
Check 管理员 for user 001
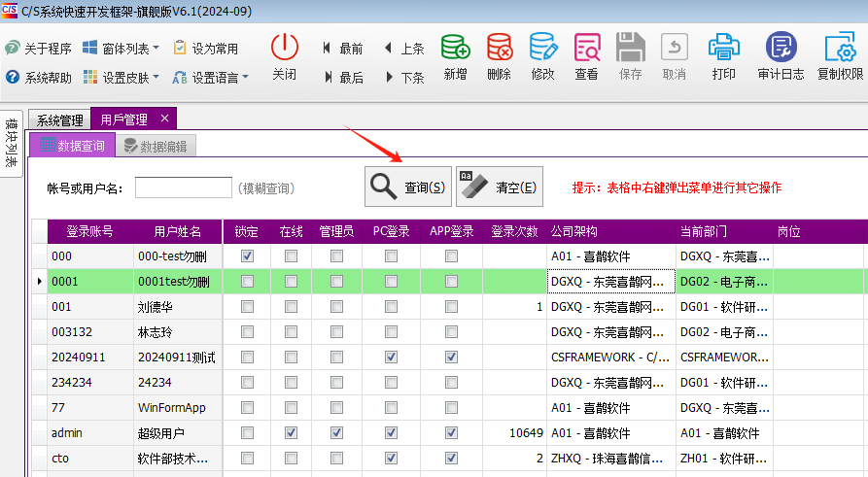[336, 307]
